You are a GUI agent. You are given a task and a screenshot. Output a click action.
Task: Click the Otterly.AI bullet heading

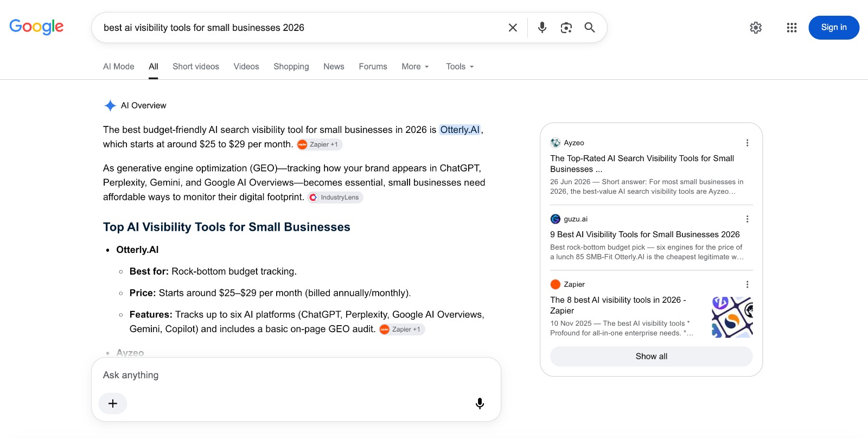point(137,250)
